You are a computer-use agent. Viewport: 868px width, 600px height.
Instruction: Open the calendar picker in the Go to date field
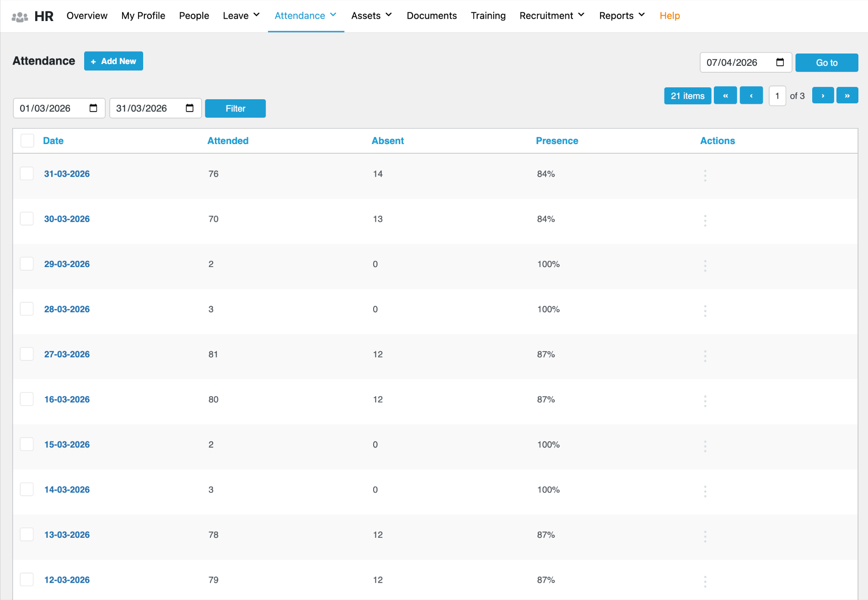tap(780, 63)
